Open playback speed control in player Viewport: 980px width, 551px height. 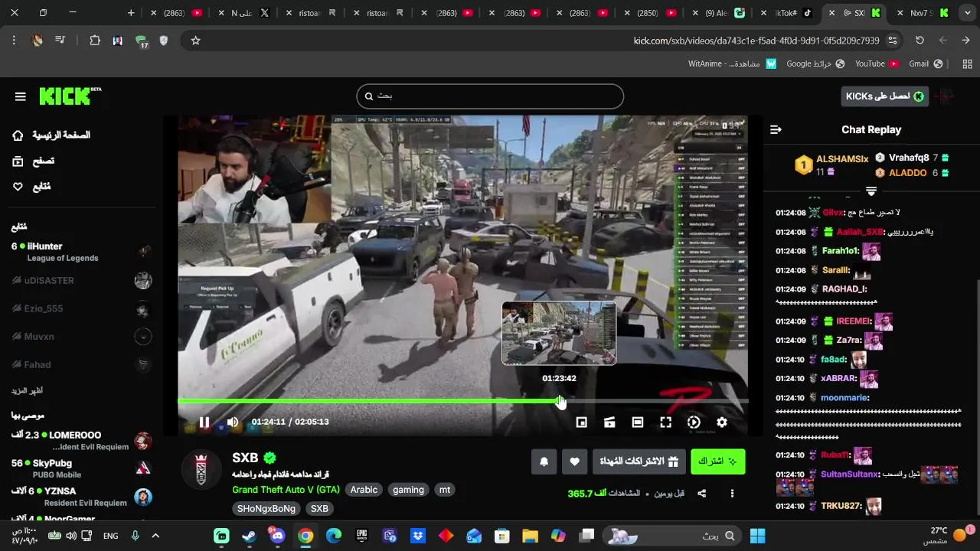(694, 422)
